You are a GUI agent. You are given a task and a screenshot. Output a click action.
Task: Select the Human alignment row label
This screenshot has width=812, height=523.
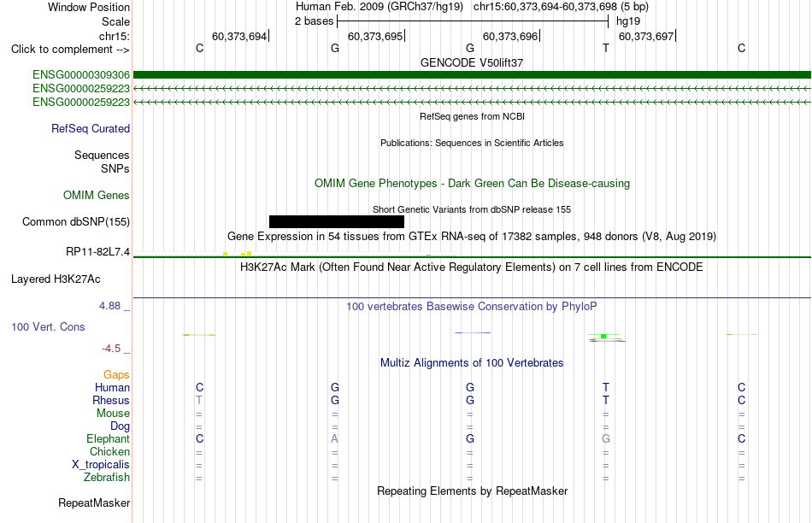tap(112, 387)
